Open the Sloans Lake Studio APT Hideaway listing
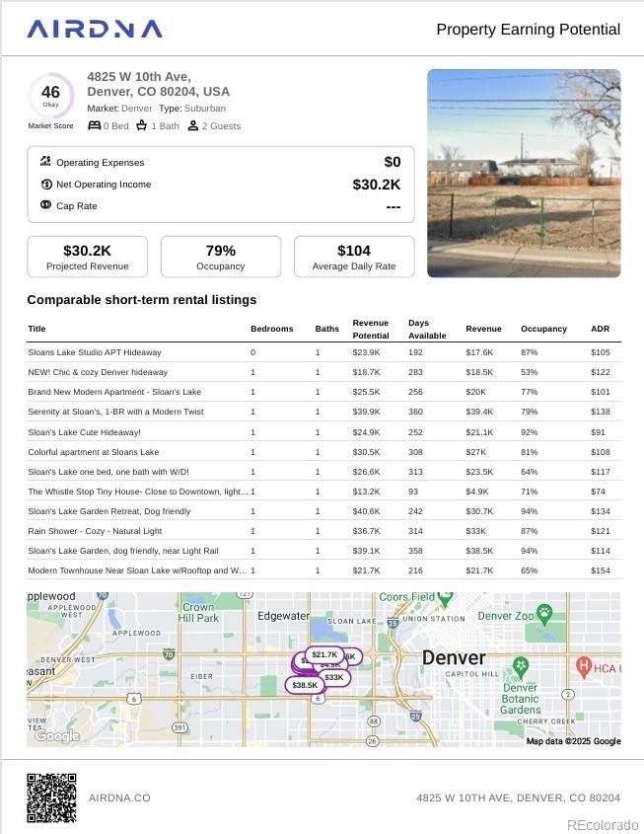Viewport: 644px width, 834px height. point(95,352)
